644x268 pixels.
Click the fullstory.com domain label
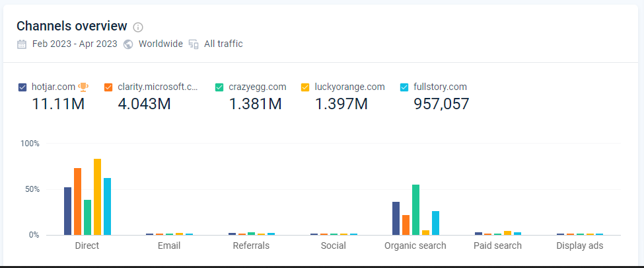(x=441, y=87)
